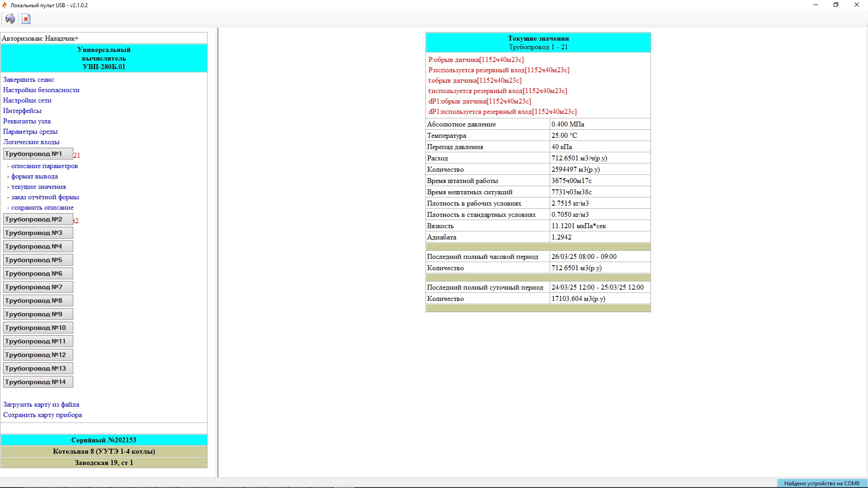
Task: Select the текущие значения subitem
Action: (x=38, y=187)
